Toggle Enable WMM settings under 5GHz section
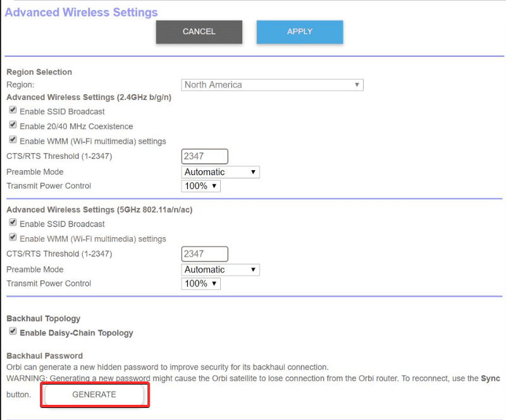506x420 pixels. (13, 237)
